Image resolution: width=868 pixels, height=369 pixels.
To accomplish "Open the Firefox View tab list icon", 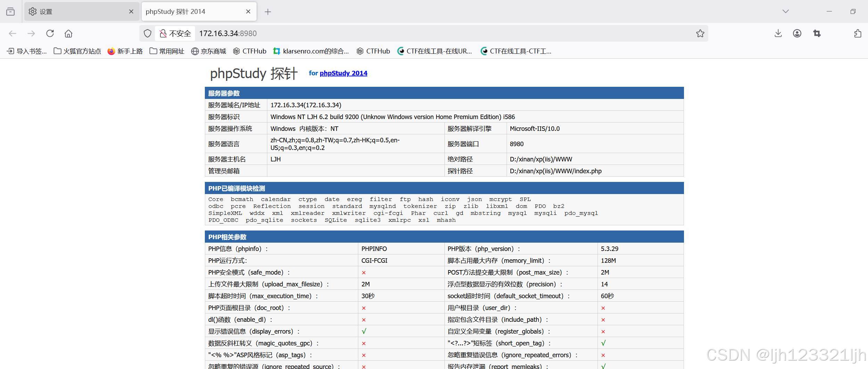I will click(10, 11).
